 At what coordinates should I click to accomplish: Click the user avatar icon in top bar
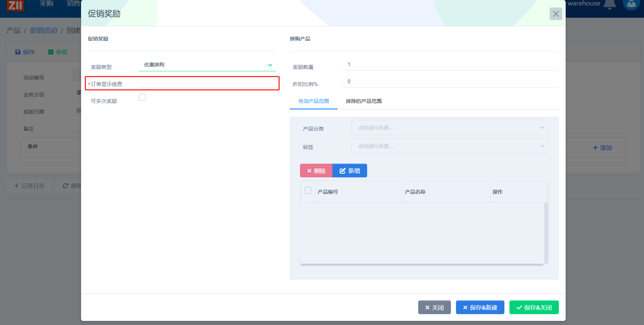point(631,4)
